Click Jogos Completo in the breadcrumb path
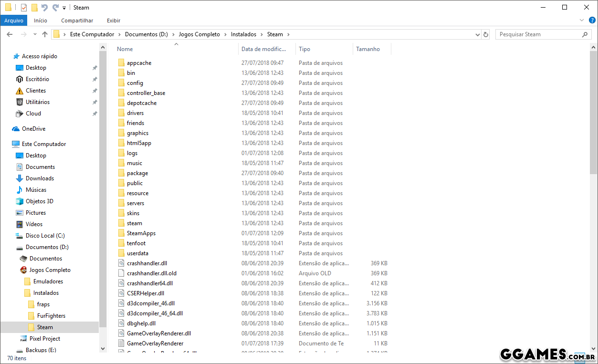 [199, 34]
